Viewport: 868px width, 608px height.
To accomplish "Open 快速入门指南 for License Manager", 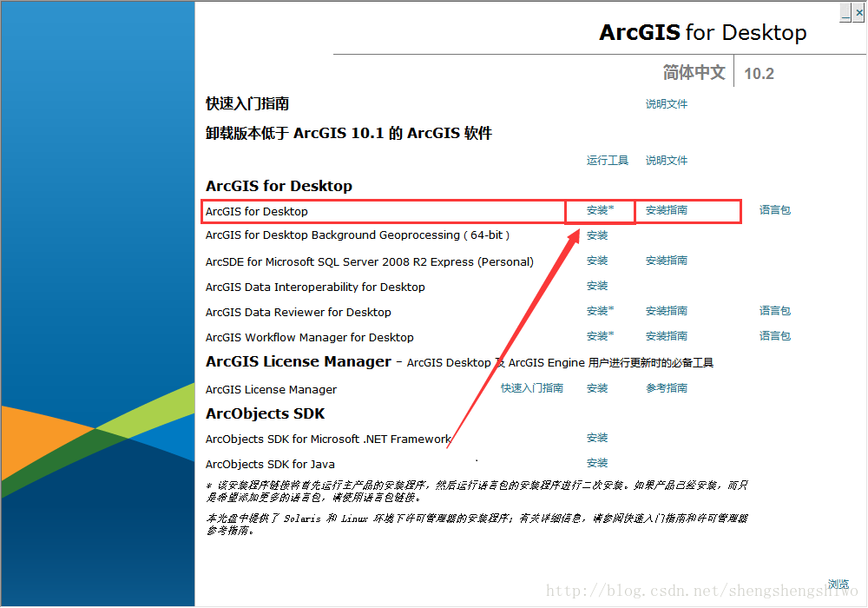I will (x=532, y=388).
